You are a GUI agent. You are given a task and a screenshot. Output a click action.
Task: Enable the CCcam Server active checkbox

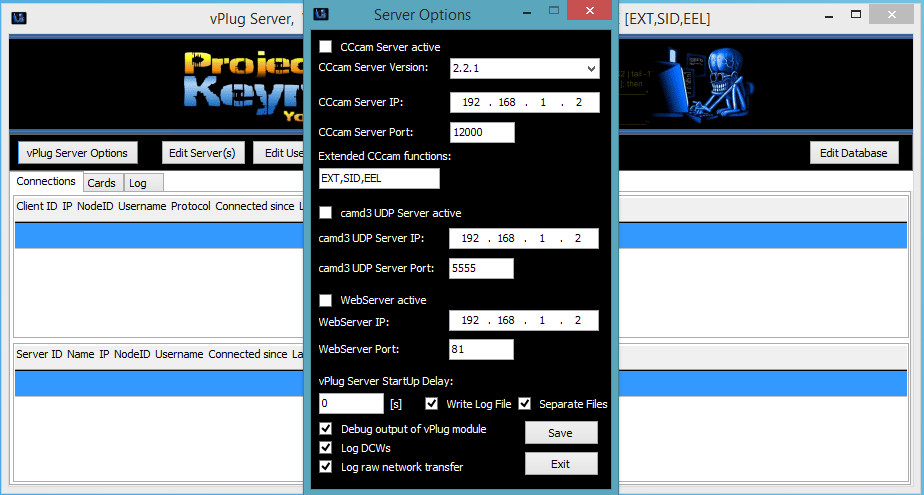tap(326, 47)
